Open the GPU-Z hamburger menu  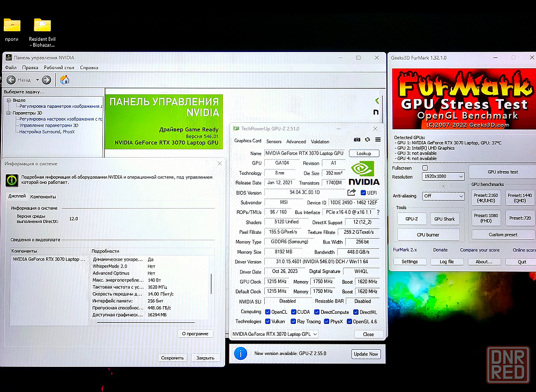coord(378,139)
